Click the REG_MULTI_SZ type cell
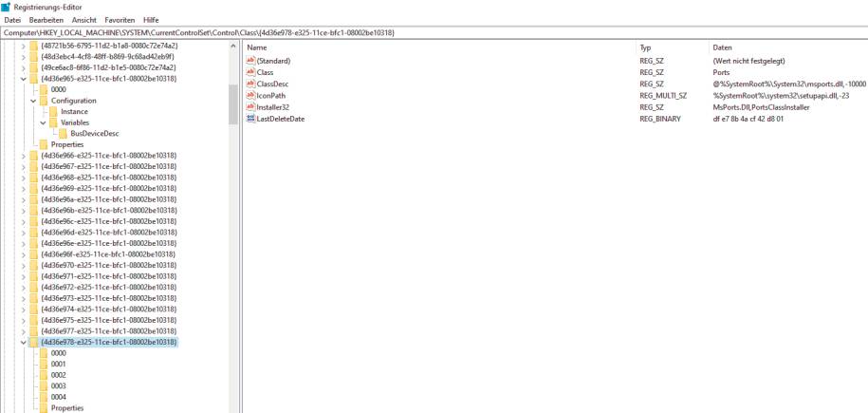 (663, 96)
